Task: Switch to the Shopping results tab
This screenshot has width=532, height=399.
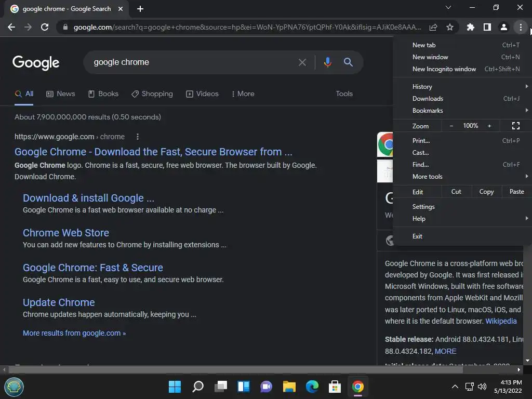Action: click(x=152, y=94)
